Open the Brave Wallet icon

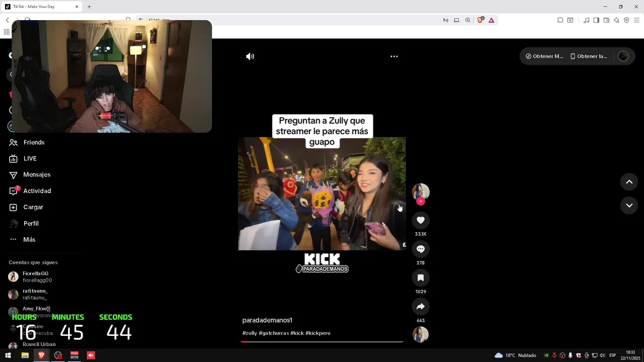pyautogui.click(x=606, y=20)
